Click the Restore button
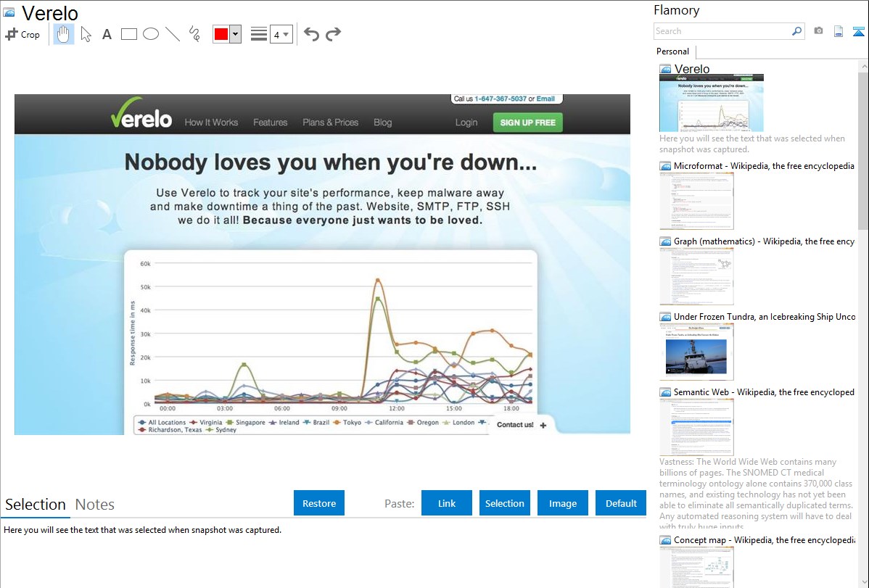This screenshot has width=869, height=588. tap(319, 503)
